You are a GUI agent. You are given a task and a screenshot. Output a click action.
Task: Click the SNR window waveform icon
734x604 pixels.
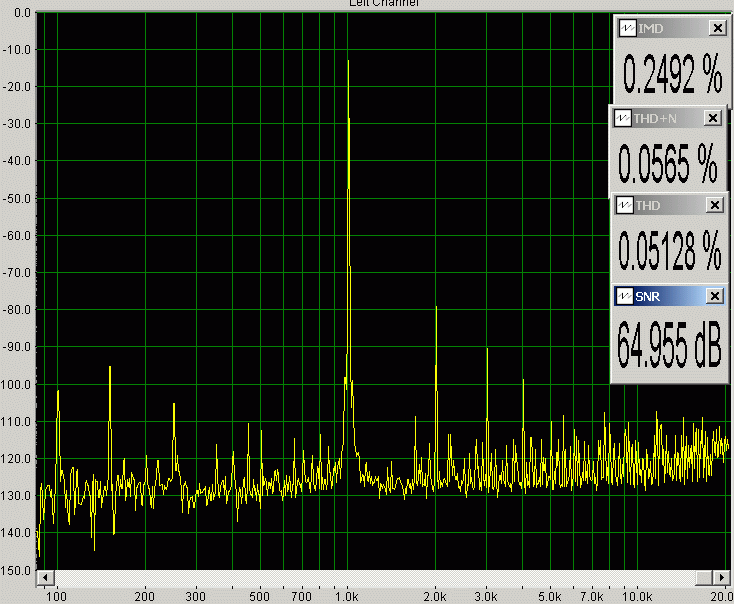pos(624,296)
